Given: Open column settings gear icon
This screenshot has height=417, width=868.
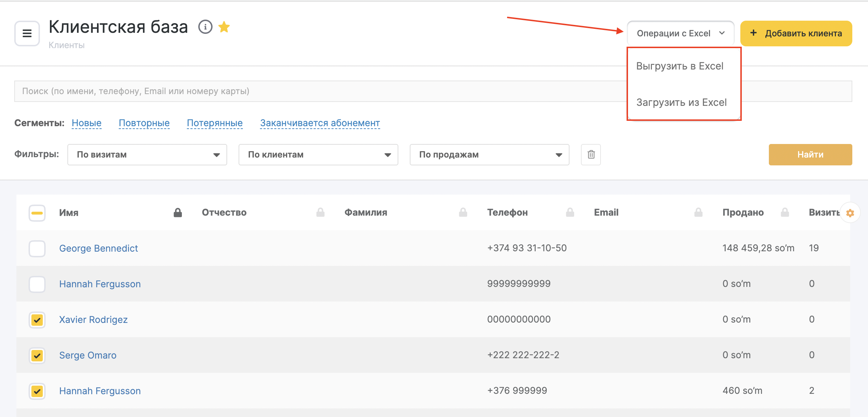Looking at the screenshot, I should click(x=850, y=213).
